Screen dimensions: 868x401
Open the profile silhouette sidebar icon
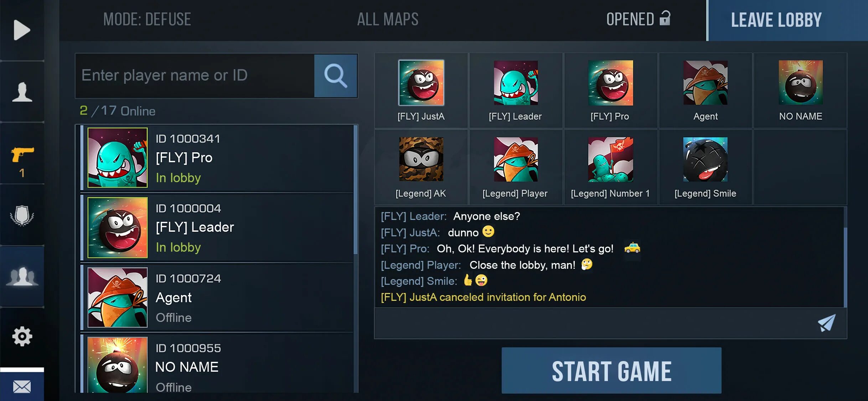(x=22, y=92)
